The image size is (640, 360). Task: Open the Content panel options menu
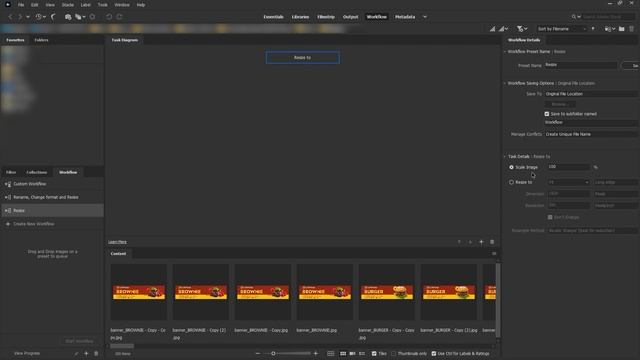(494, 253)
